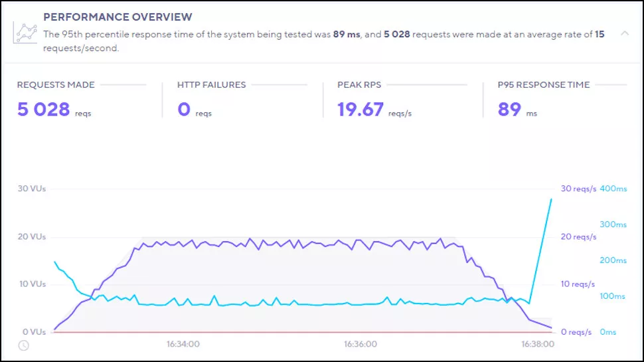Click the 30 reqs/s axis label
Viewport: 644px width, 362px height.
click(x=578, y=189)
